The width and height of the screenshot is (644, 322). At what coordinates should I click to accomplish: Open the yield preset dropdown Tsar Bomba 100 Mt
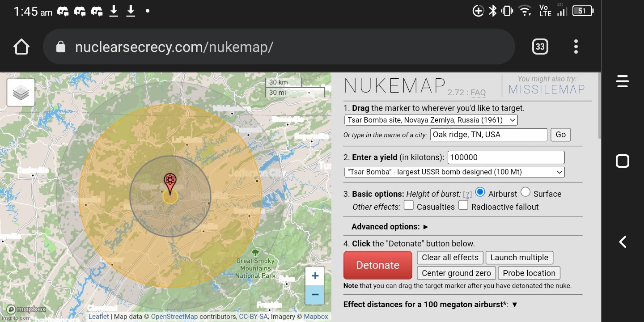(454, 172)
